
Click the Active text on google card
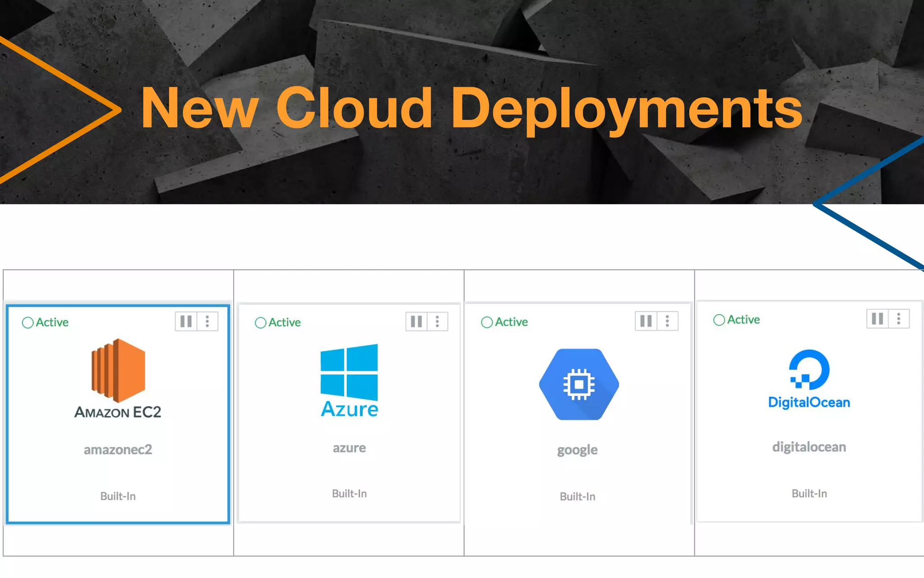512,322
